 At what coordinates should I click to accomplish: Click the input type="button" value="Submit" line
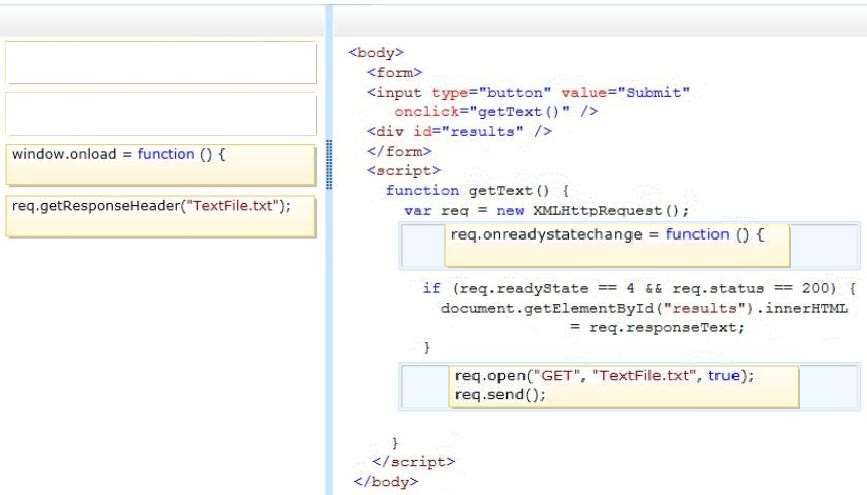point(529,92)
